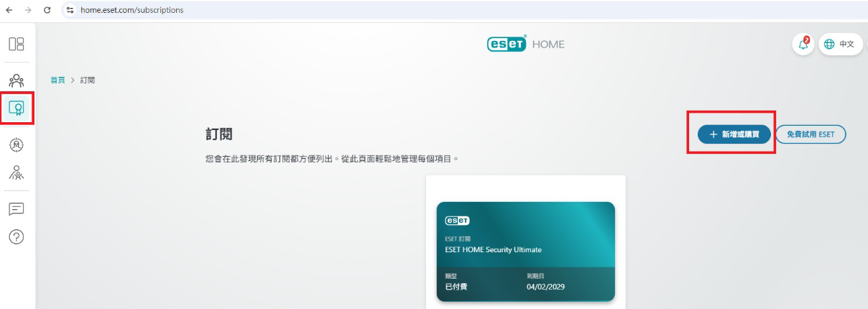Image resolution: width=868 pixels, height=309 pixels.
Task: Open the people group icon in sidebar
Action: click(17, 80)
